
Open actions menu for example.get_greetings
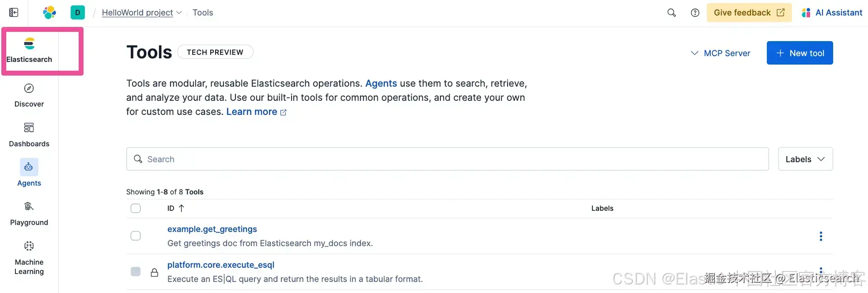[821, 236]
